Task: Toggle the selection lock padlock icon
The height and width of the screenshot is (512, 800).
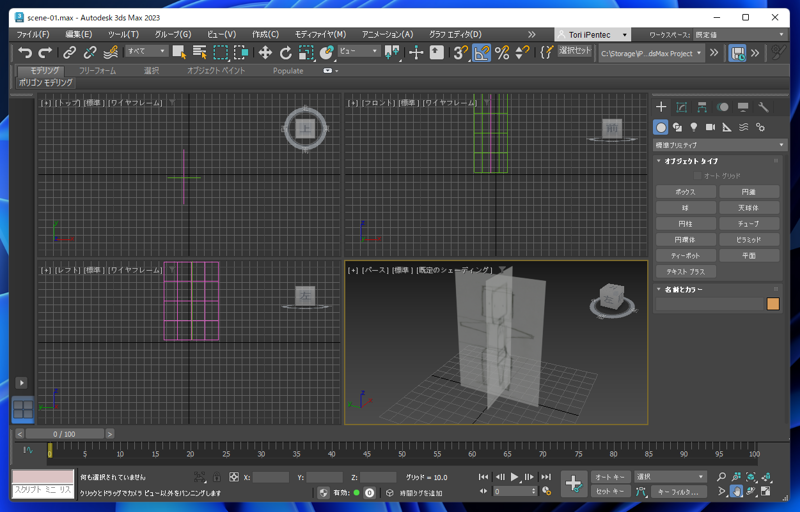Action: [x=217, y=477]
